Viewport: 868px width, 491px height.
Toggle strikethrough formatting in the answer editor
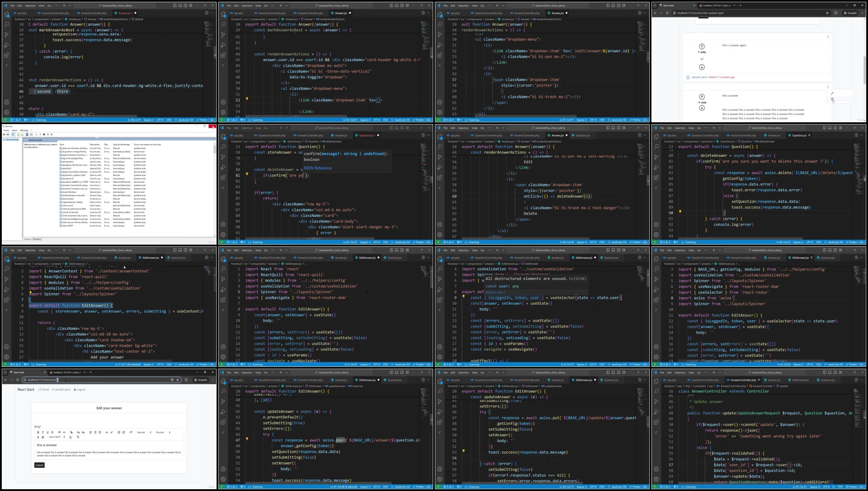(52, 432)
